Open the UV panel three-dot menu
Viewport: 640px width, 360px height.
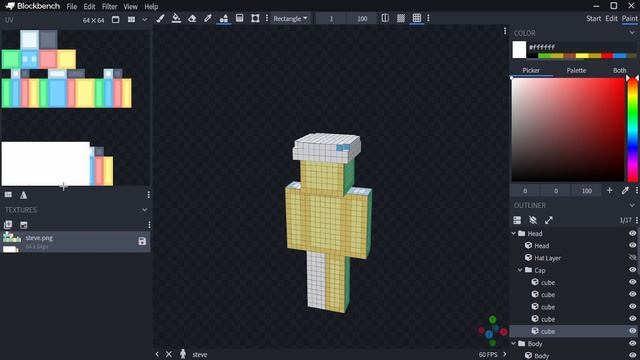[x=149, y=195]
